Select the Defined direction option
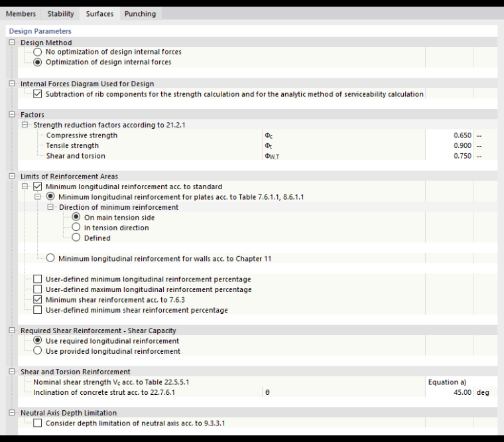 click(76, 238)
